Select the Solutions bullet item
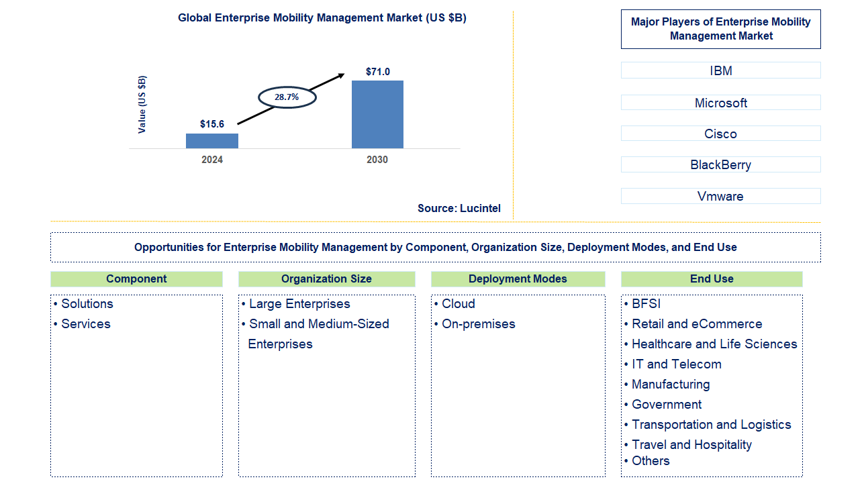Viewport: 864px width, 504px height. click(x=84, y=304)
